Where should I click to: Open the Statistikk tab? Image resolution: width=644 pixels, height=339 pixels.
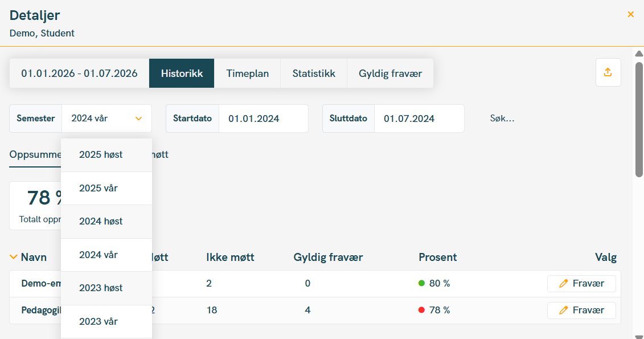coord(314,73)
